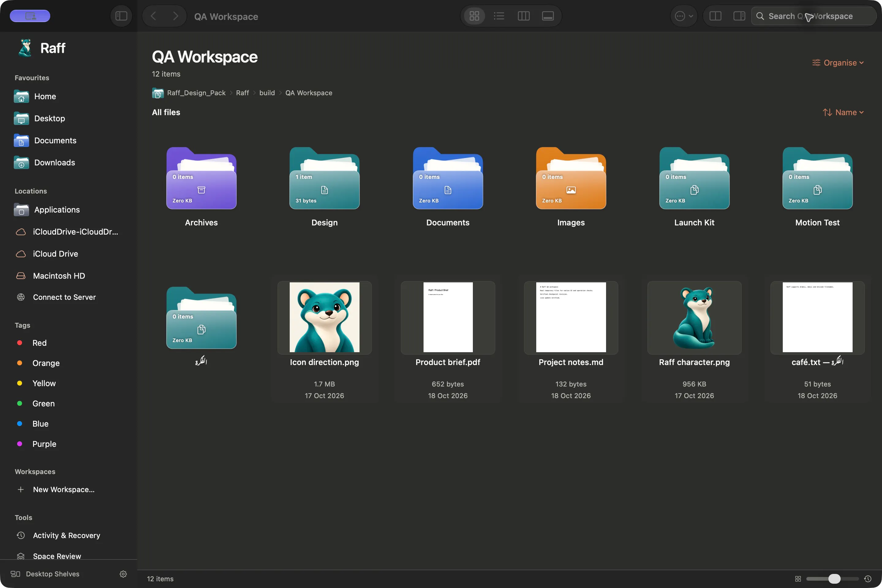Viewport: 882px width, 588px height.
Task: Switch to gallery view
Action: pyautogui.click(x=548, y=16)
